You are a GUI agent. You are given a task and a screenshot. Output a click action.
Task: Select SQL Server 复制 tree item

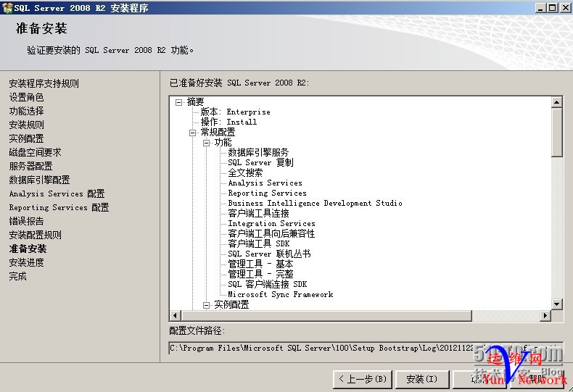pyautogui.click(x=260, y=163)
